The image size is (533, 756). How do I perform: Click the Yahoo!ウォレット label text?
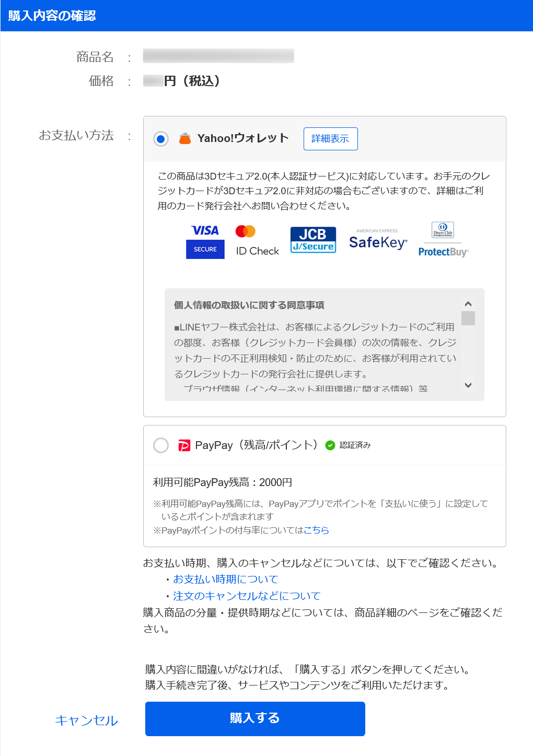[x=243, y=138]
